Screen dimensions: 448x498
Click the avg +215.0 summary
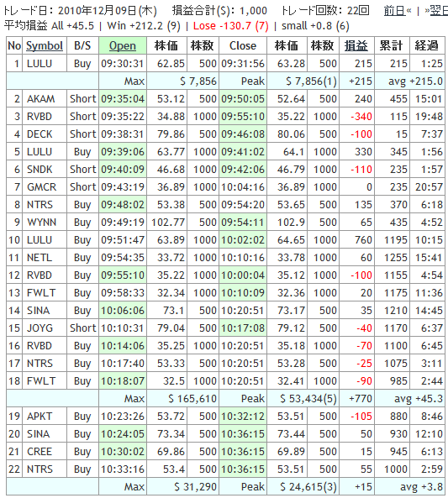[x=415, y=81]
